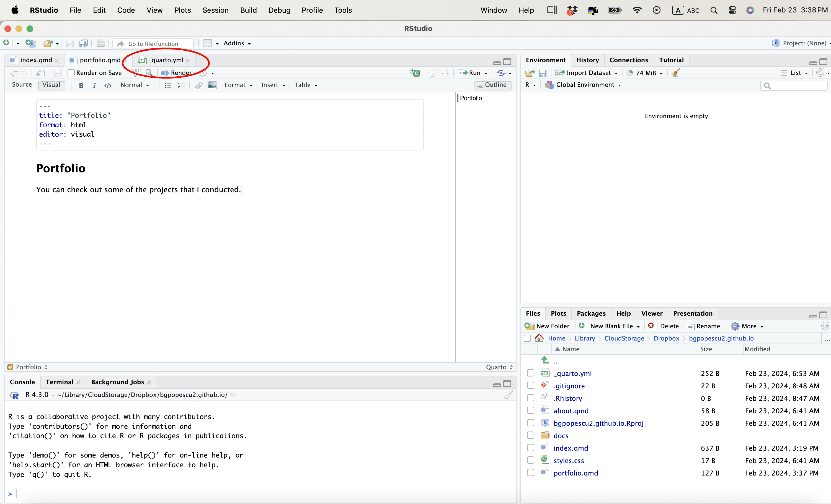Open the Normal paragraph style dropdown

[x=135, y=85]
